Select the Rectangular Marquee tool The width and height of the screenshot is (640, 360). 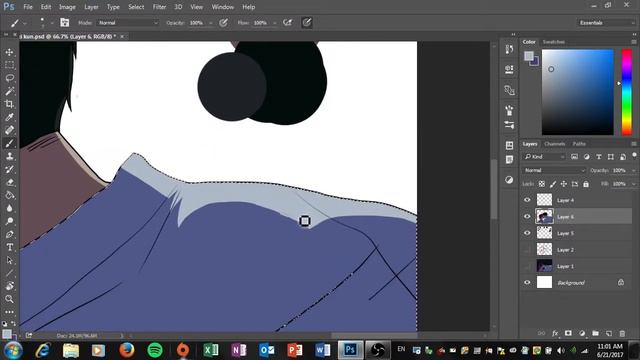[9, 65]
